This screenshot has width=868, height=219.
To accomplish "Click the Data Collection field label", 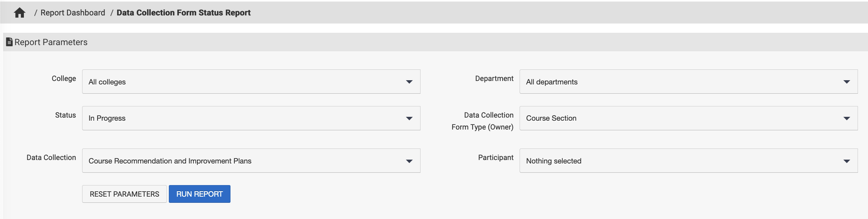I will 51,157.
